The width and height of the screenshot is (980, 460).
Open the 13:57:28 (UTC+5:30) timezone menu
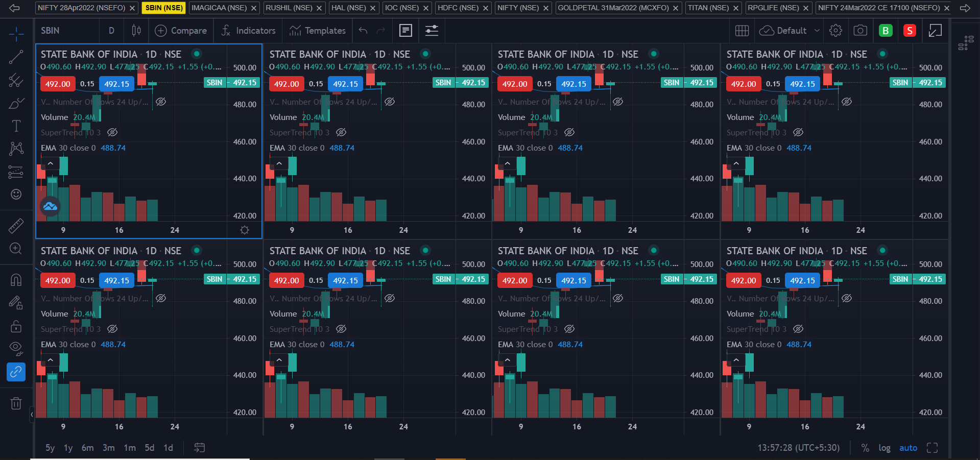tap(798, 448)
